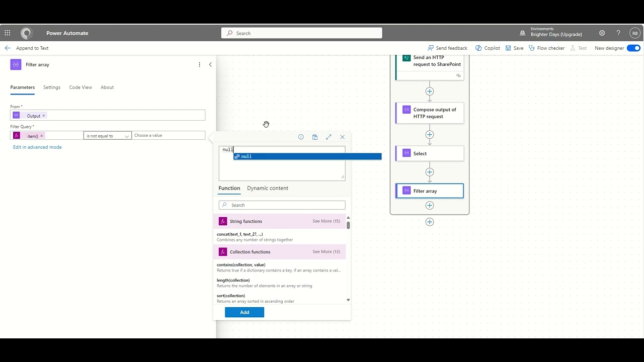Add step between Select and Filter array
Image resolution: width=644 pixels, height=362 pixels.
430,172
